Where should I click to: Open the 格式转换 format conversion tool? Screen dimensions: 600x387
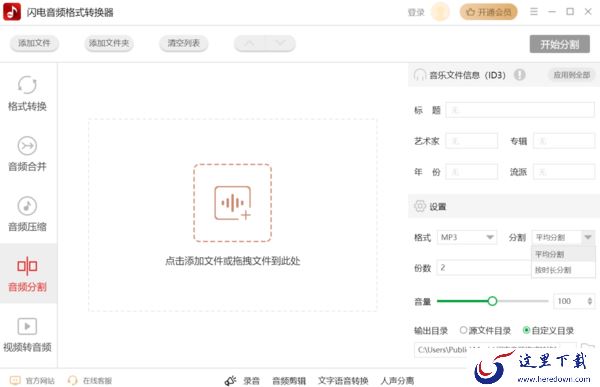pos(27,94)
